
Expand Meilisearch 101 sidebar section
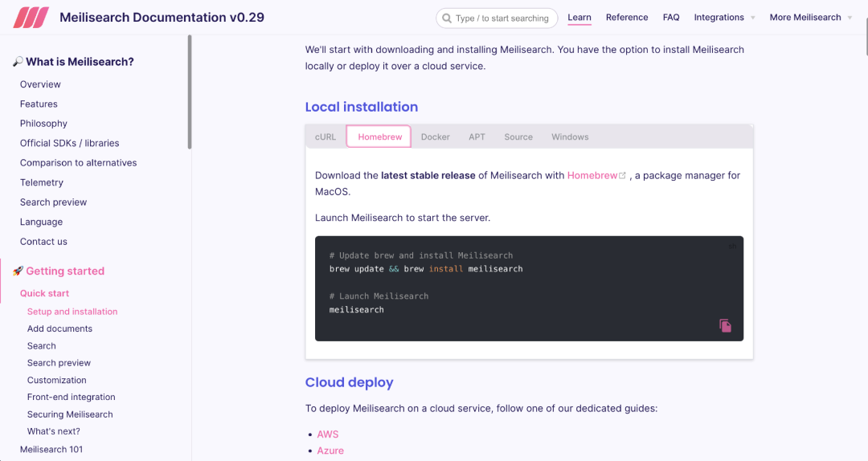pos(51,449)
